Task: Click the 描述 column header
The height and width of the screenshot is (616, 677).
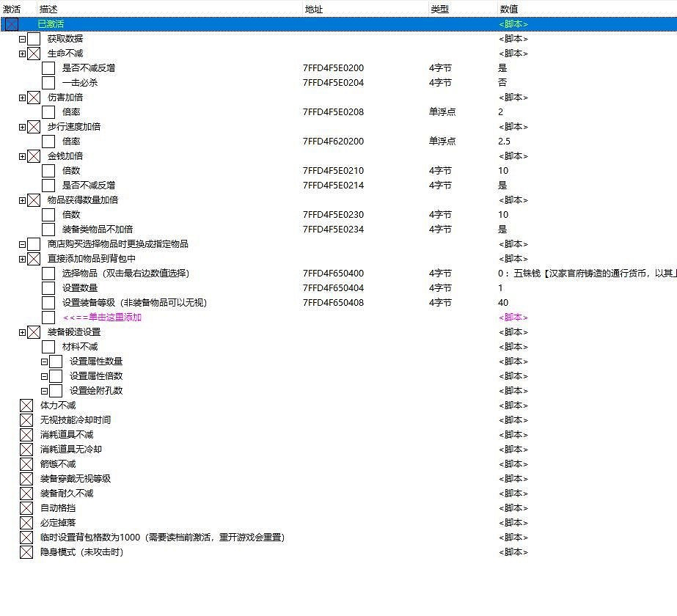Action: click(49, 9)
